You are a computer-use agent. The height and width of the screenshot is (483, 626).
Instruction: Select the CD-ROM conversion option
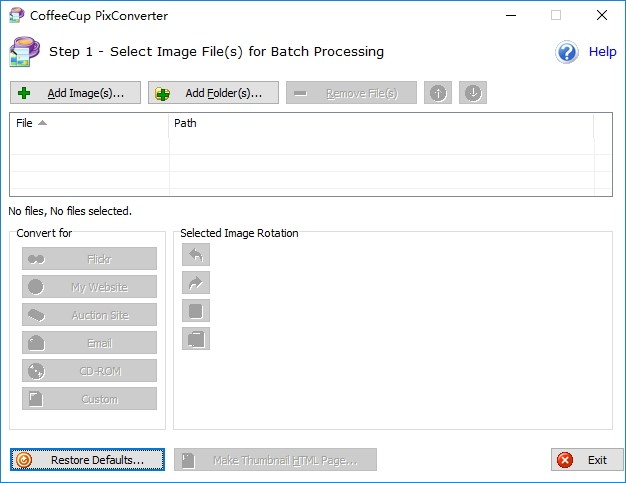(89, 370)
